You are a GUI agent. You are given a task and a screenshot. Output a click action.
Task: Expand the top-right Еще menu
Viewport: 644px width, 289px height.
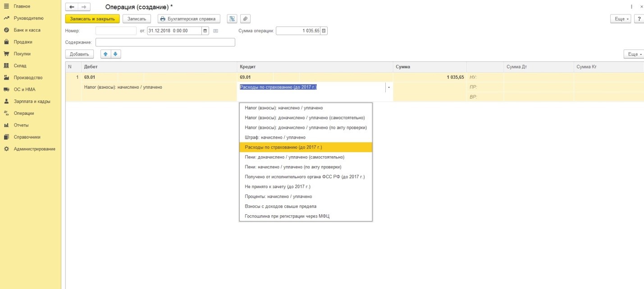(620, 19)
